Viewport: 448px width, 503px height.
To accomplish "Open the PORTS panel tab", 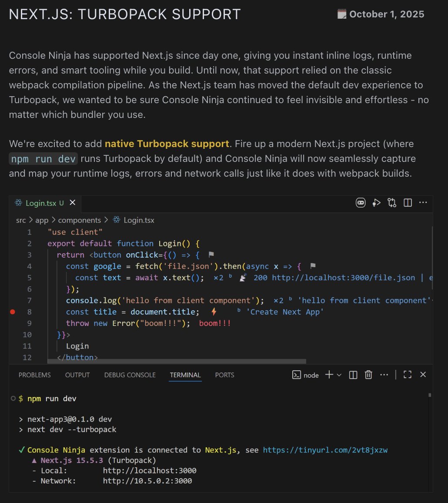I will 224,375.
